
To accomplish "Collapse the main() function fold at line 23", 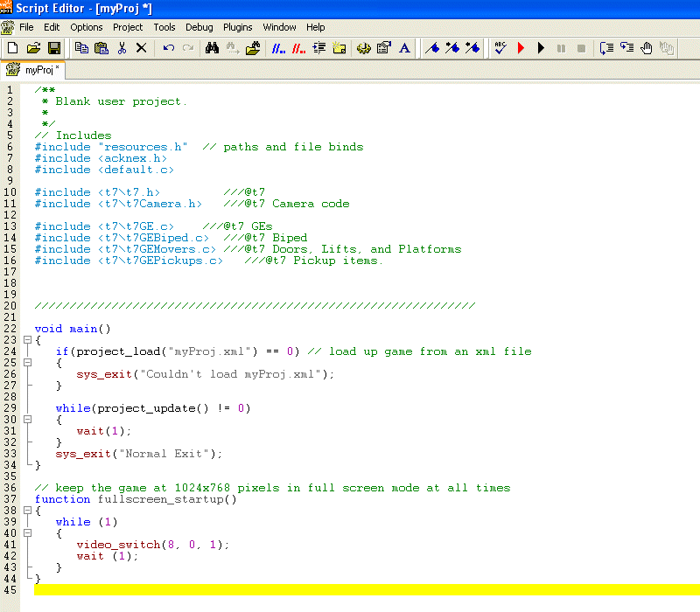I will (x=27, y=340).
